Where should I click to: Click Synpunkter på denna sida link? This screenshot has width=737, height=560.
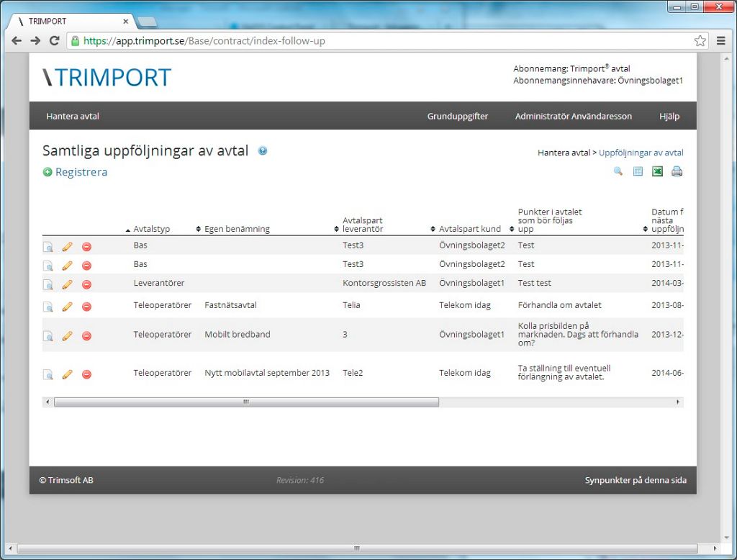(x=636, y=480)
